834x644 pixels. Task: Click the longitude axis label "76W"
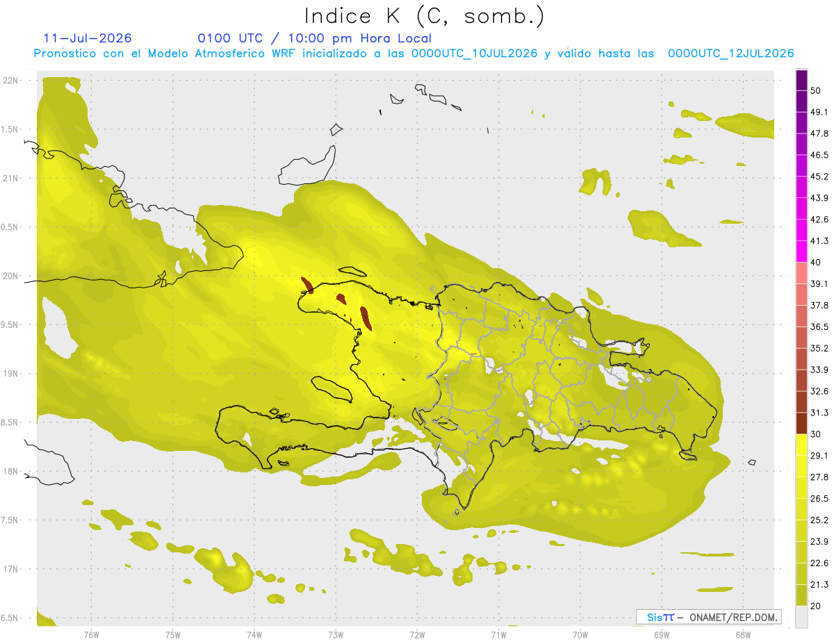click(x=91, y=634)
